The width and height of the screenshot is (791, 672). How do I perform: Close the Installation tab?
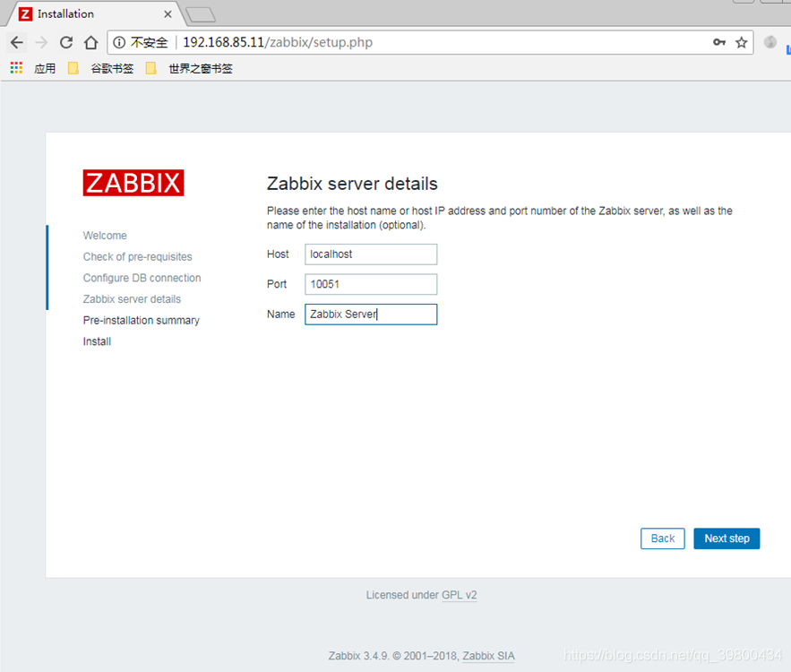coord(168,14)
